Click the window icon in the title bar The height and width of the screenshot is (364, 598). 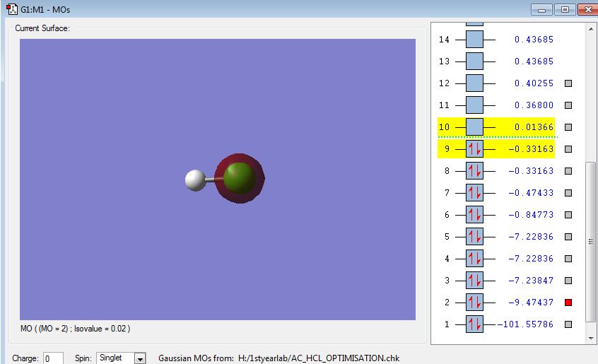point(12,10)
